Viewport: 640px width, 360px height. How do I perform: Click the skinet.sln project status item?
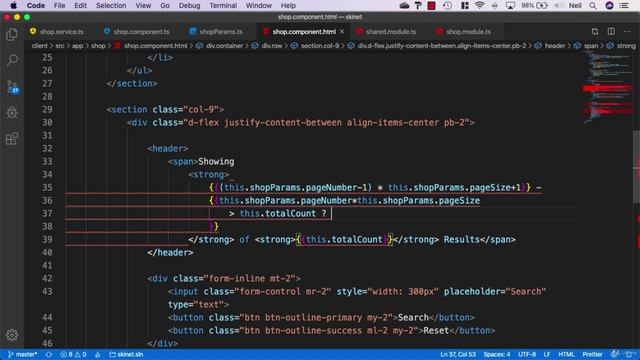[126, 354]
